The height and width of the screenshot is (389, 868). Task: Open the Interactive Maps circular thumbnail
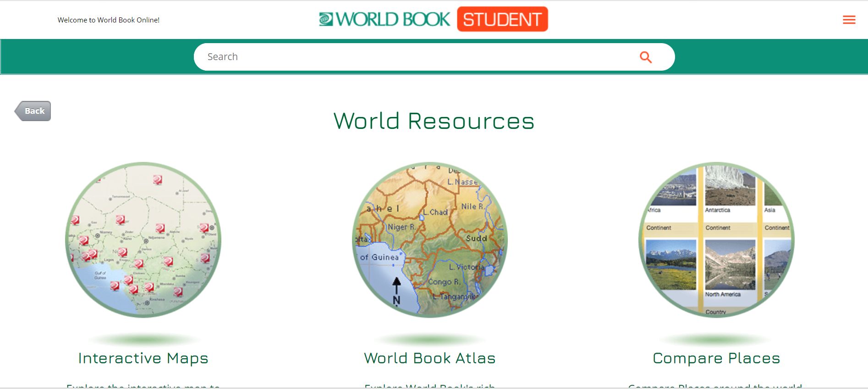tap(143, 239)
